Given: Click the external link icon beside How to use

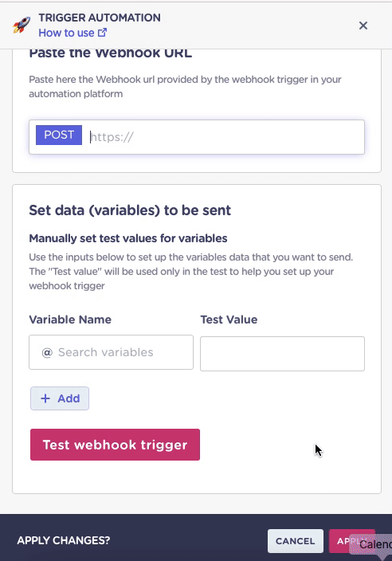Looking at the screenshot, I should (102, 33).
